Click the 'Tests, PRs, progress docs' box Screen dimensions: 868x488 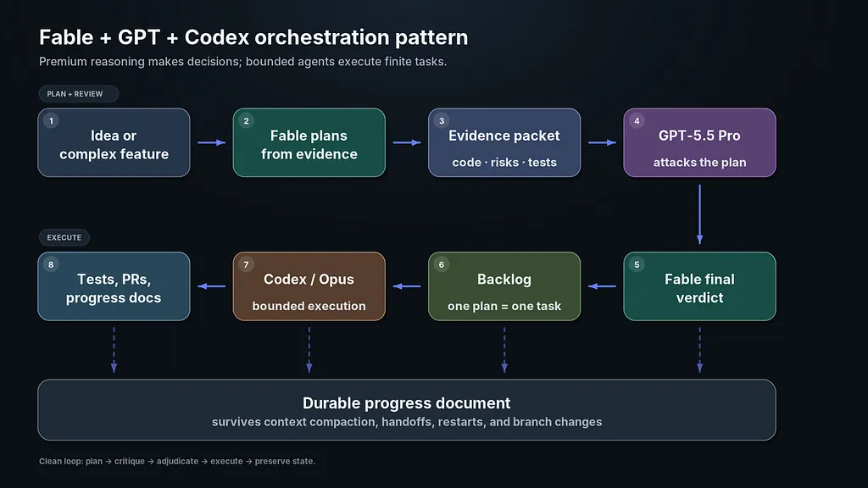coord(114,286)
